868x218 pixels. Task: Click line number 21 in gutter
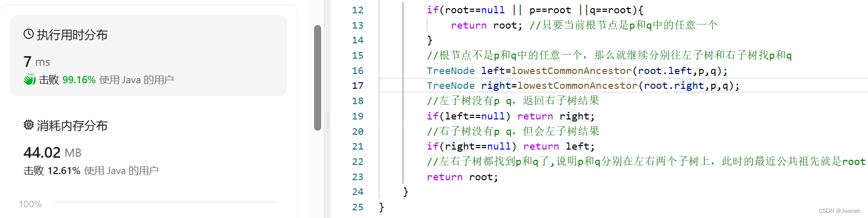point(358,147)
